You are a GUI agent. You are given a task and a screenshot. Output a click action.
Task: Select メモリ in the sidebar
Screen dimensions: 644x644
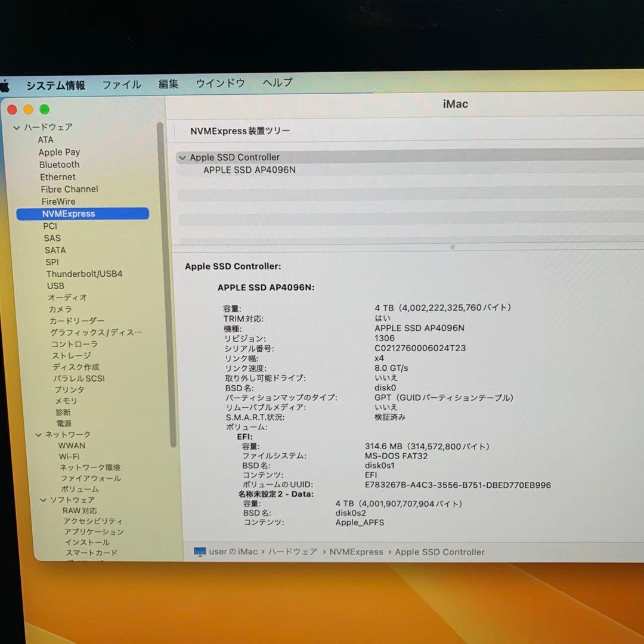tap(66, 401)
